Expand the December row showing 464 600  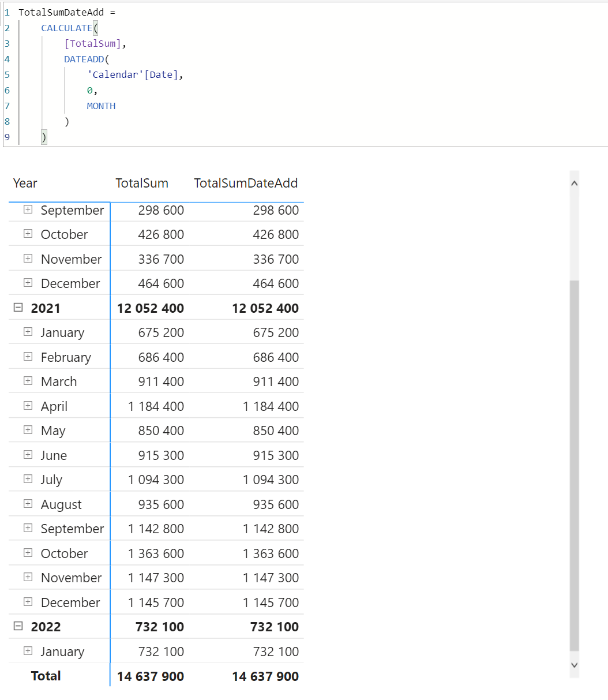click(x=28, y=283)
